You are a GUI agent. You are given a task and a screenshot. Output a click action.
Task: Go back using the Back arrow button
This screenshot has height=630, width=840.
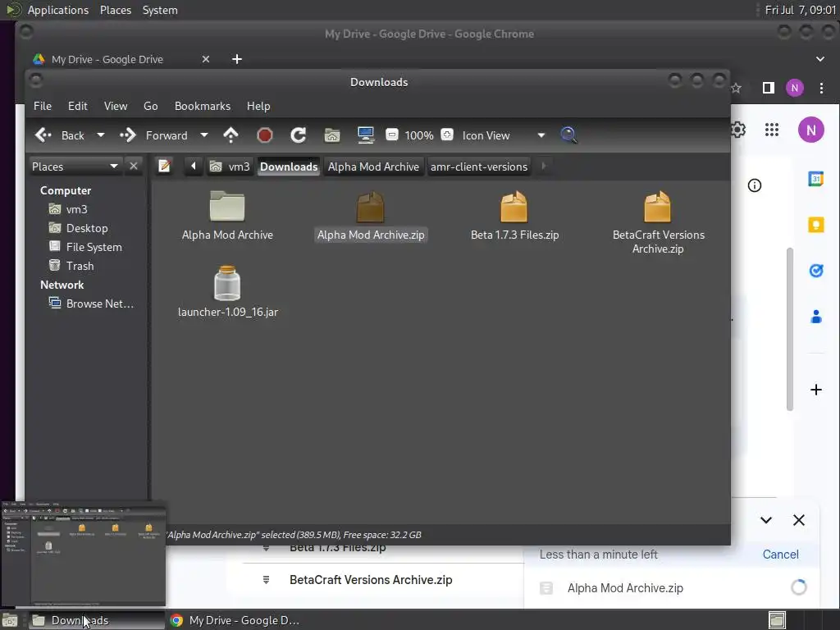coord(59,135)
